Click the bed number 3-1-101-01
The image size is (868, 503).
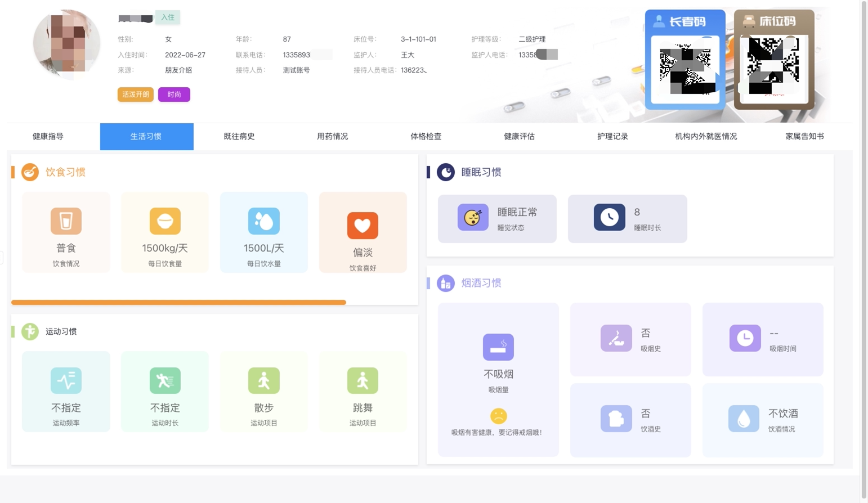click(x=418, y=39)
